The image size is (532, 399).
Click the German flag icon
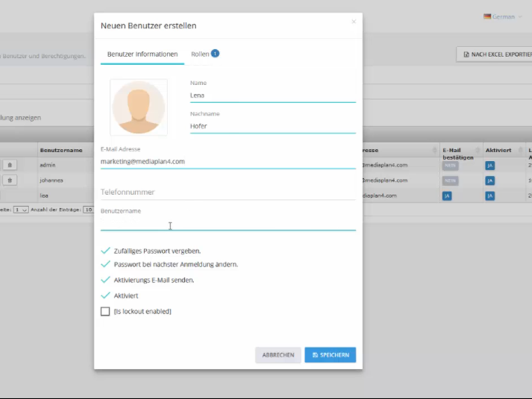(x=487, y=17)
